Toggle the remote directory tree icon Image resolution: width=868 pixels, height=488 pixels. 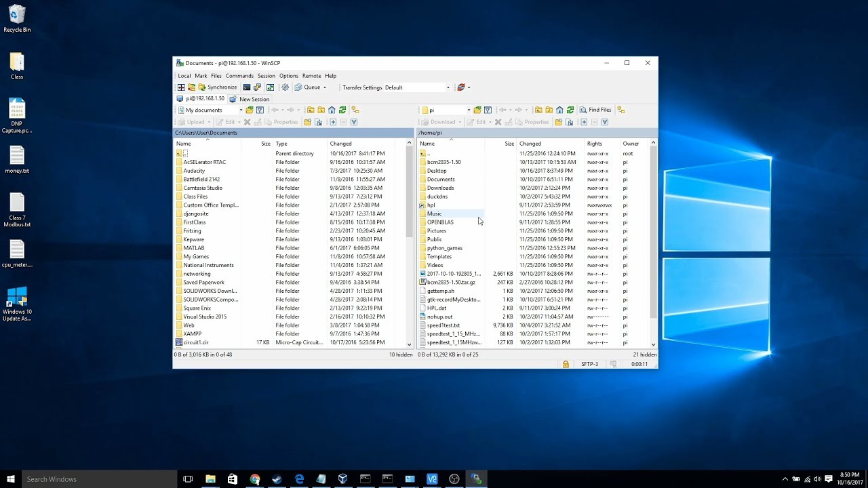tap(621, 110)
